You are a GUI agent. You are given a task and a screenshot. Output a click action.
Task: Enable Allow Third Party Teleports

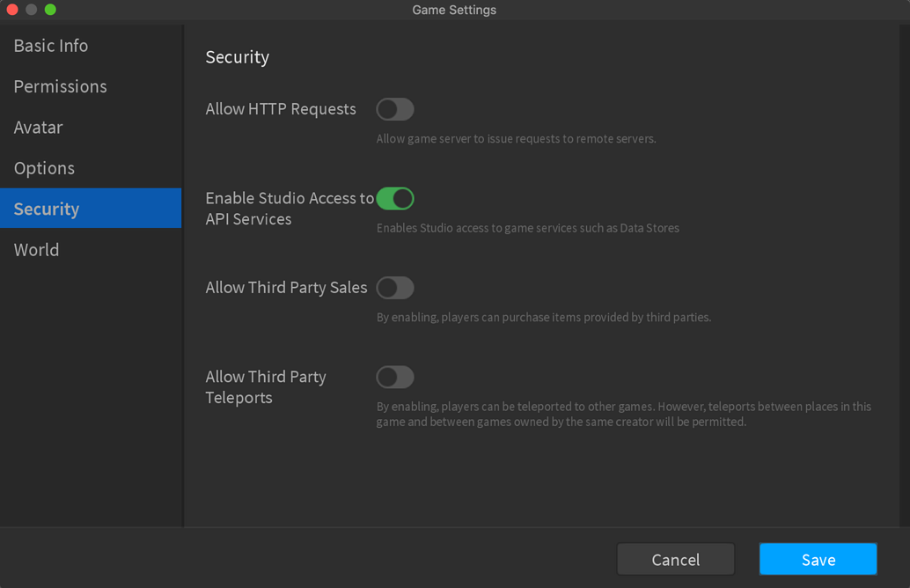[394, 377]
